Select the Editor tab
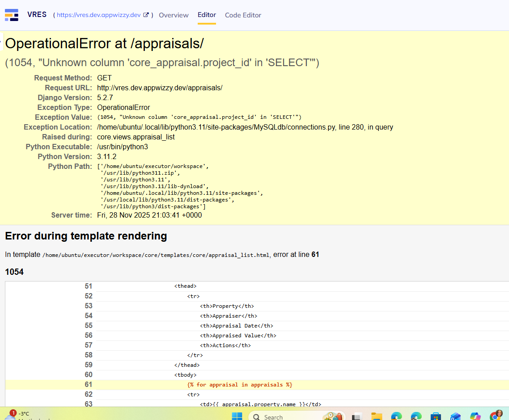The image size is (509, 420). coord(207,15)
